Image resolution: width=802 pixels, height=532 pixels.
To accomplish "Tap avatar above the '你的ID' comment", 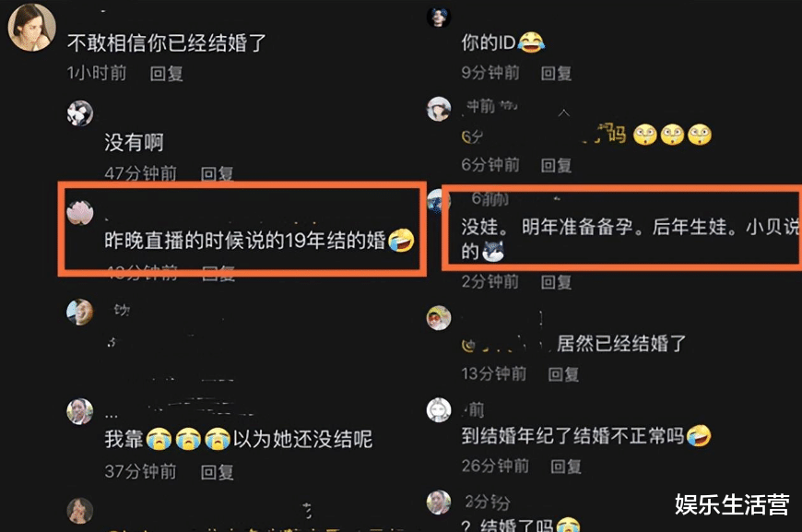I will coord(439,17).
